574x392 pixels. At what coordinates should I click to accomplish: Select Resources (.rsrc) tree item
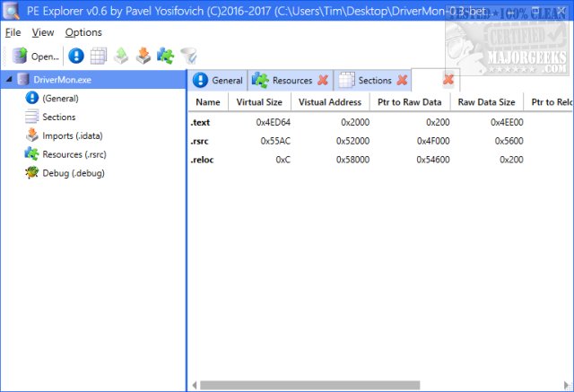[x=74, y=154]
